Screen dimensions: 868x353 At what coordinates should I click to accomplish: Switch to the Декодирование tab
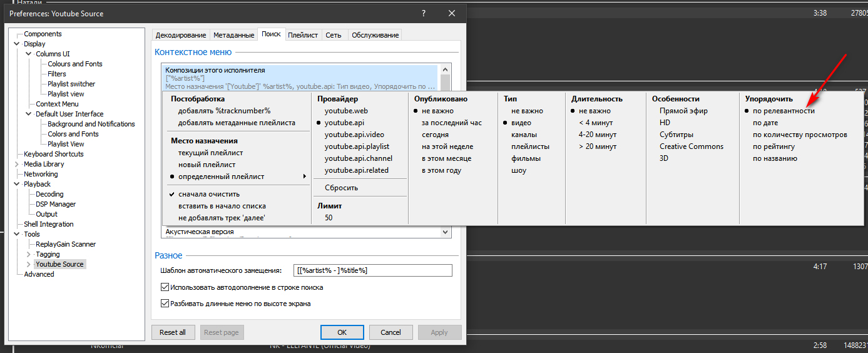point(180,35)
